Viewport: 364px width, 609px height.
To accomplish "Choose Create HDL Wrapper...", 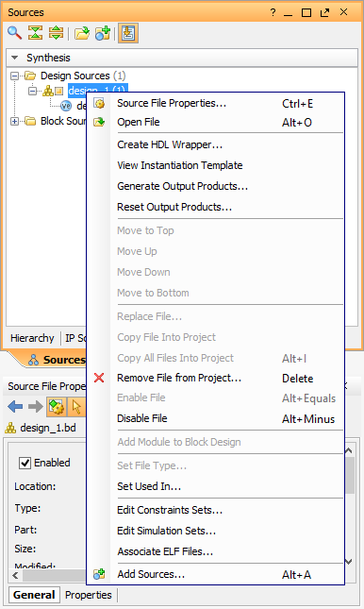I will (215, 144).
